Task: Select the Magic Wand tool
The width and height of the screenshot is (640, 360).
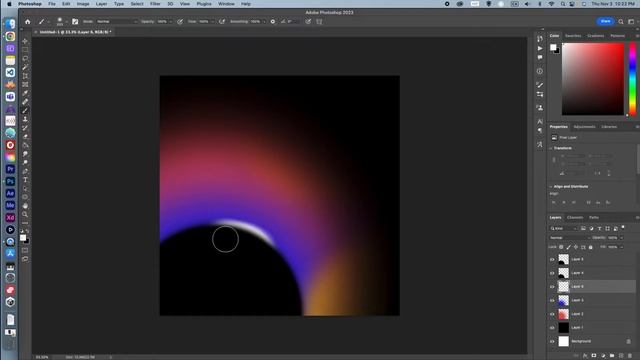Action: click(25, 67)
